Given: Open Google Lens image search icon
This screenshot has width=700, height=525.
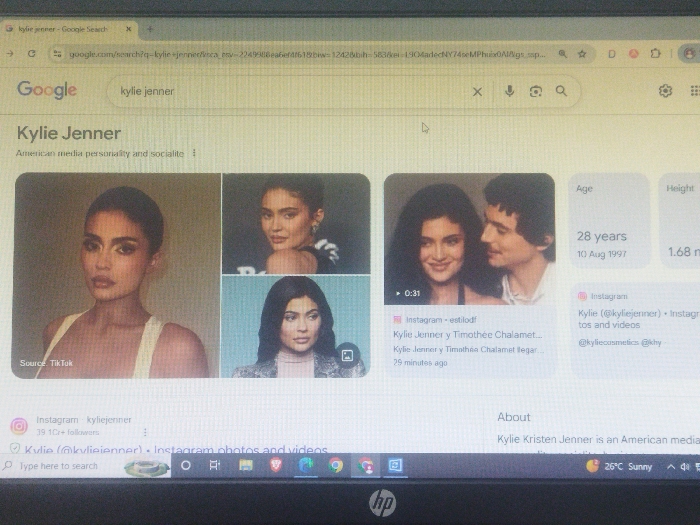Looking at the screenshot, I should pos(536,91).
